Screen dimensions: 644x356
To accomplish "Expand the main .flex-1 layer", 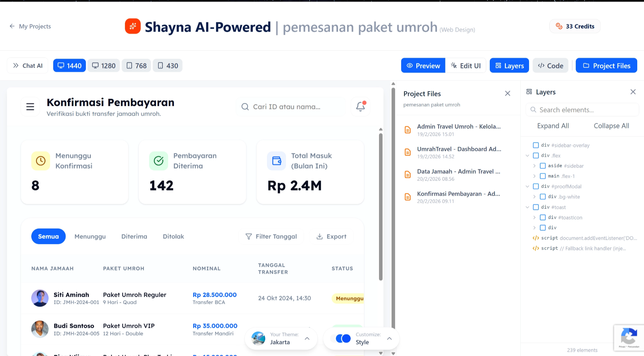I will [x=534, y=176].
